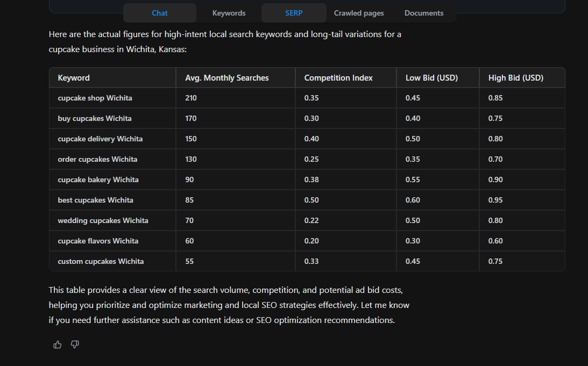Switch to the Chat tab

(x=160, y=13)
